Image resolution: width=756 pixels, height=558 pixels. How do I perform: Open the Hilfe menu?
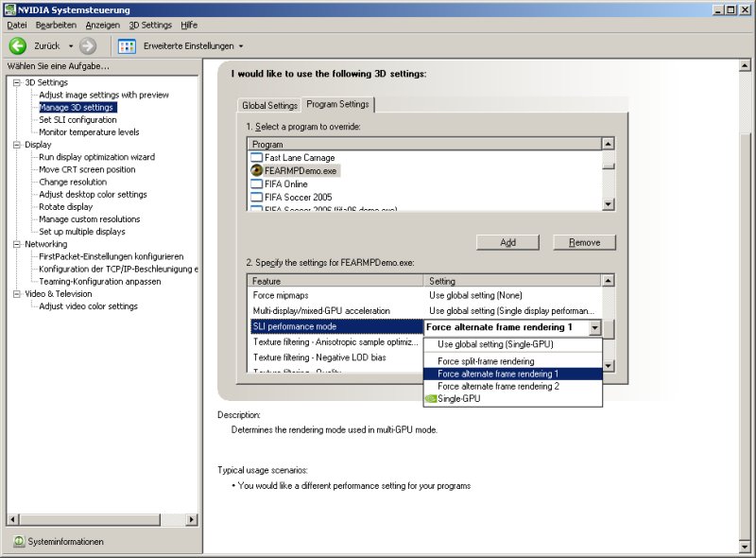[x=189, y=25]
